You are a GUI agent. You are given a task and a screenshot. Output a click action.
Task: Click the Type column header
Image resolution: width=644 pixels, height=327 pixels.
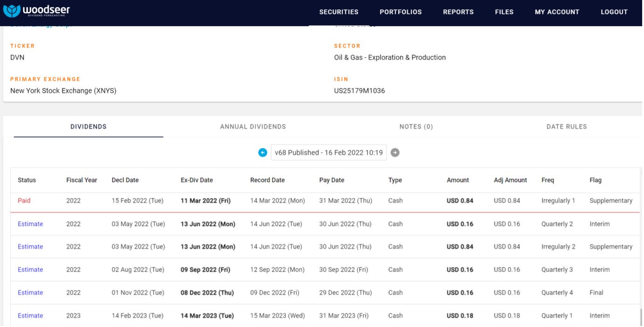point(395,180)
